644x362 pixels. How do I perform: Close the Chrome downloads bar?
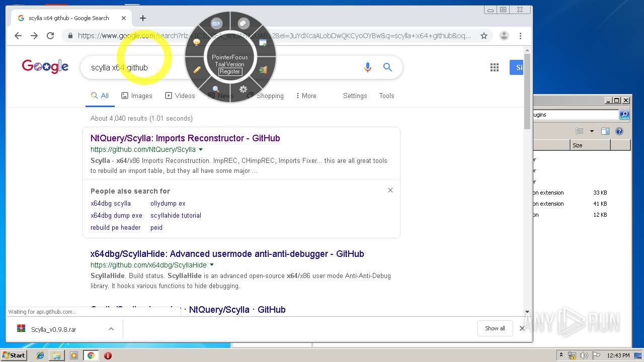522,328
